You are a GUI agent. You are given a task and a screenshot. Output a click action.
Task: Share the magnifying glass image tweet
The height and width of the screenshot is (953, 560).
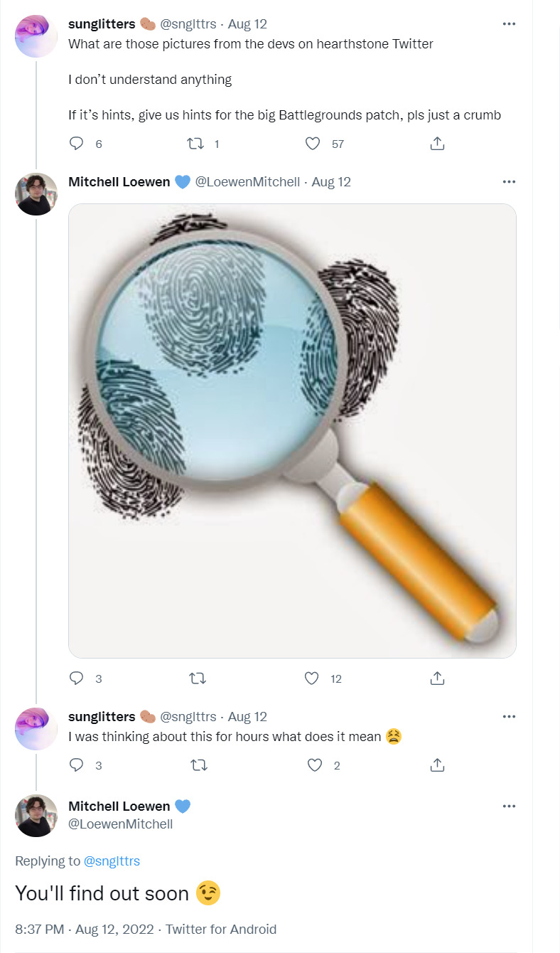coord(438,678)
